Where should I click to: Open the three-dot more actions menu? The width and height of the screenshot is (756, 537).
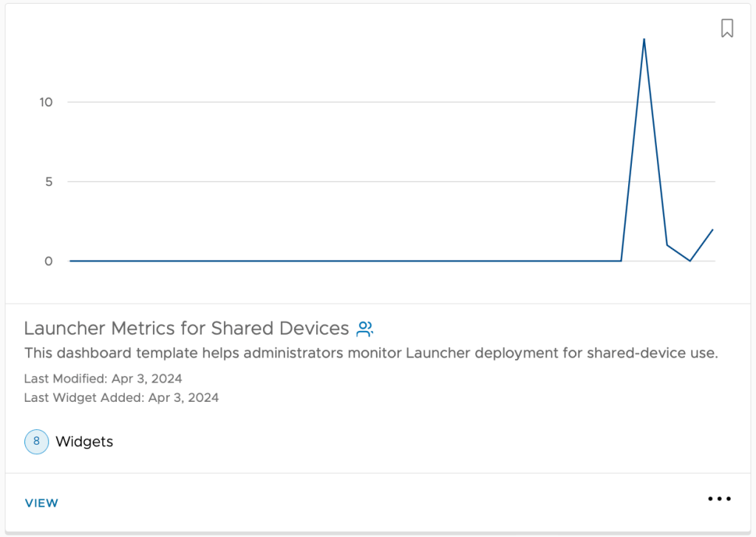pos(719,499)
